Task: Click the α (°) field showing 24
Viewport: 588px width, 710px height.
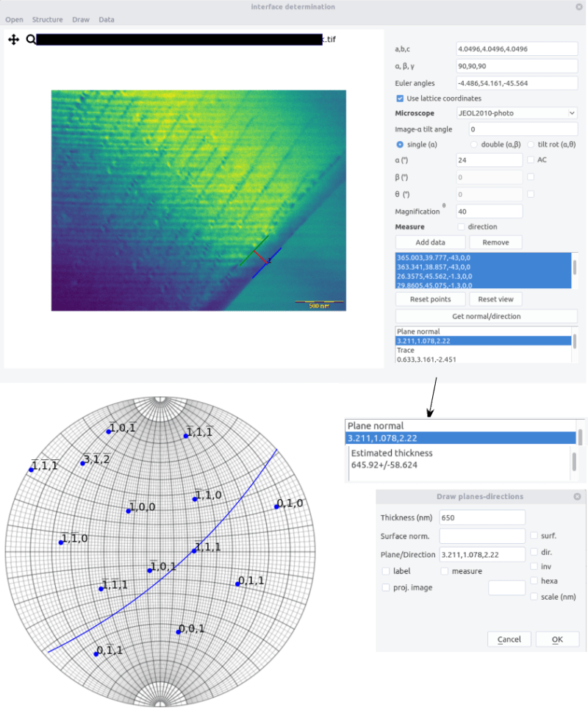Action: click(489, 159)
